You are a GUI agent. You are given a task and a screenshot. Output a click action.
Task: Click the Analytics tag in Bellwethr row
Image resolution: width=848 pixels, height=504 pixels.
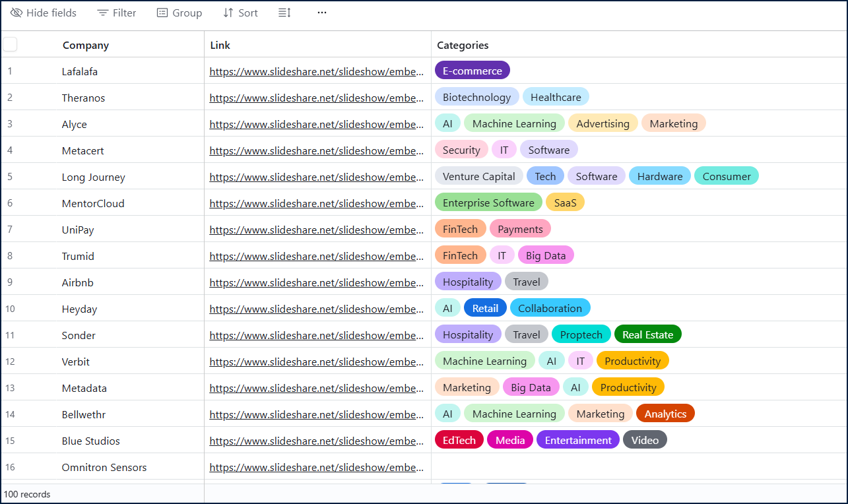pyautogui.click(x=665, y=414)
